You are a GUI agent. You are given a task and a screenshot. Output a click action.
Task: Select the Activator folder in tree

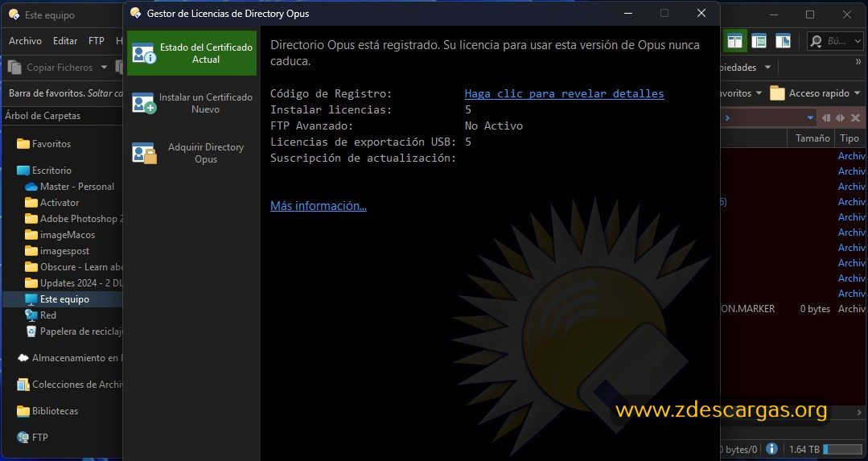[60, 203]
